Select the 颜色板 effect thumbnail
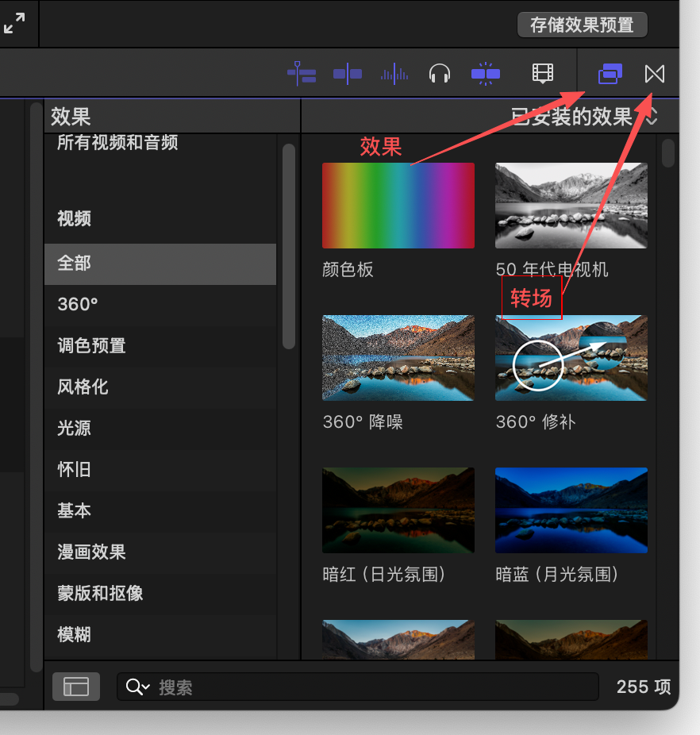 [x=398, y=206]
